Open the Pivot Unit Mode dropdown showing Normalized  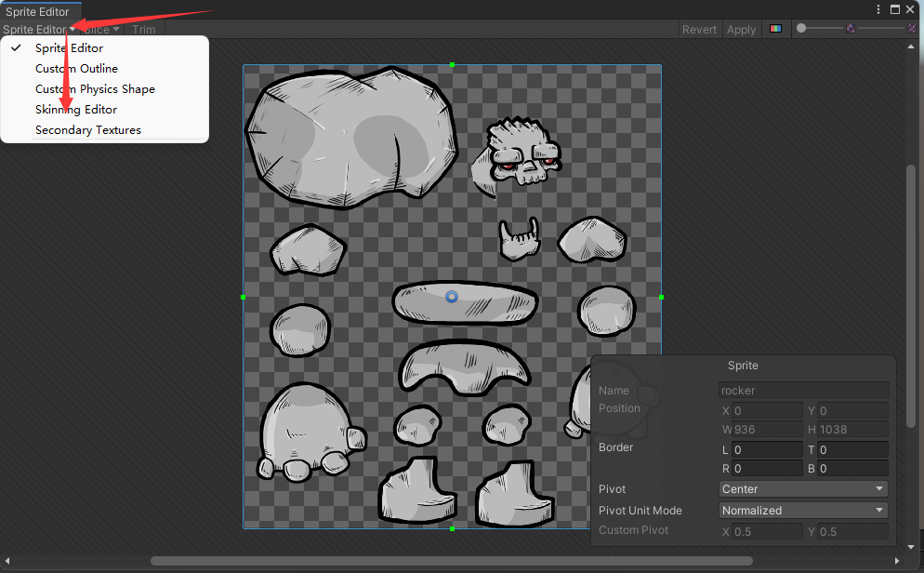[801, 510]
